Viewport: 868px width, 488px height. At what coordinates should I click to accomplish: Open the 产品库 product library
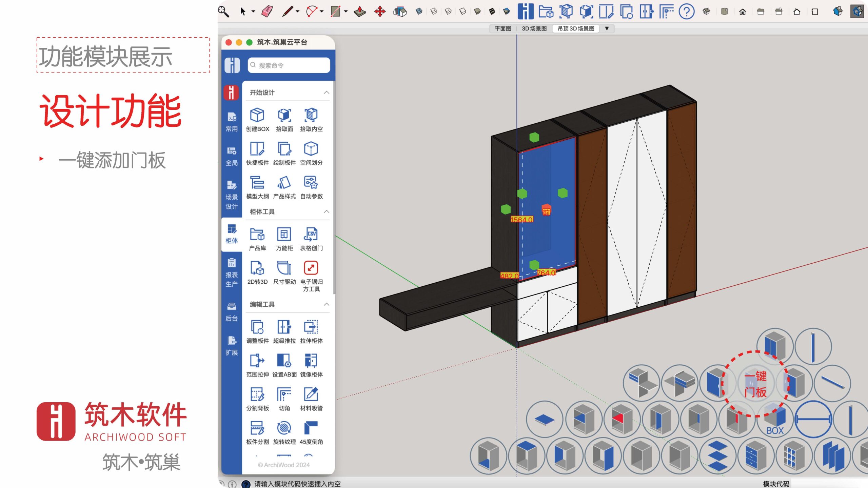(x=257, y=235)
